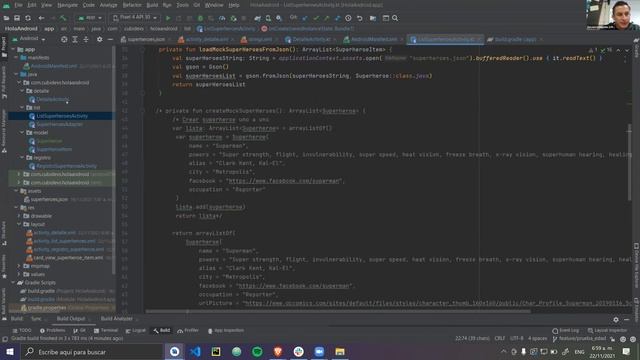Select ListSuperheroesActivity in project tree
Image resolution: width=640 pixels, height=360 pixels.
tap(62, 116)
